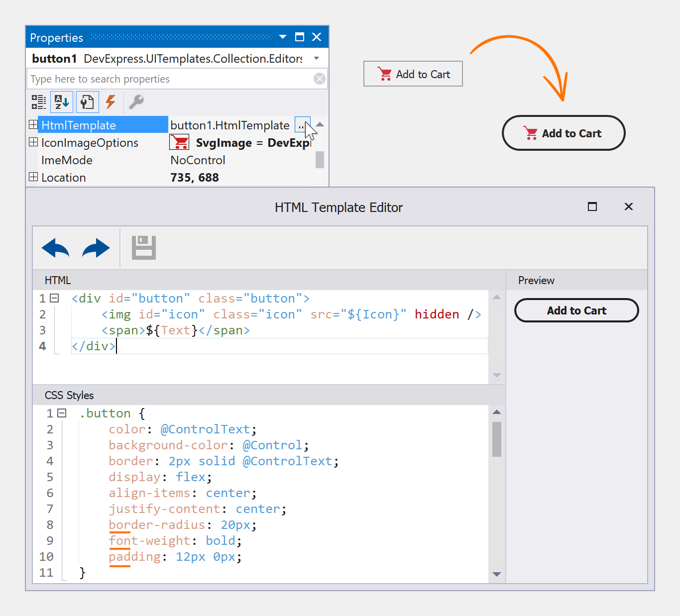Click the Undo arrow in template editor
680x616 pixels.
point(55,248)
